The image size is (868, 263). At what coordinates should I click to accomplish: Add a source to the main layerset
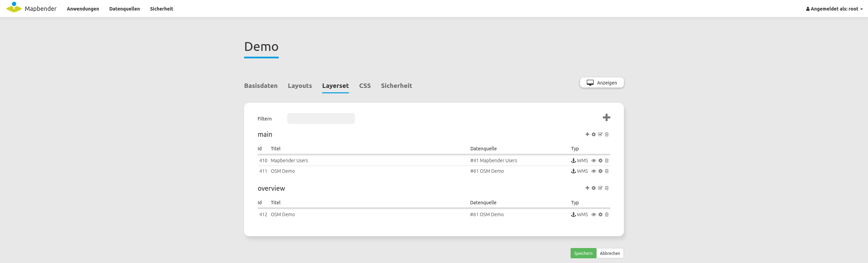[587, 134]
